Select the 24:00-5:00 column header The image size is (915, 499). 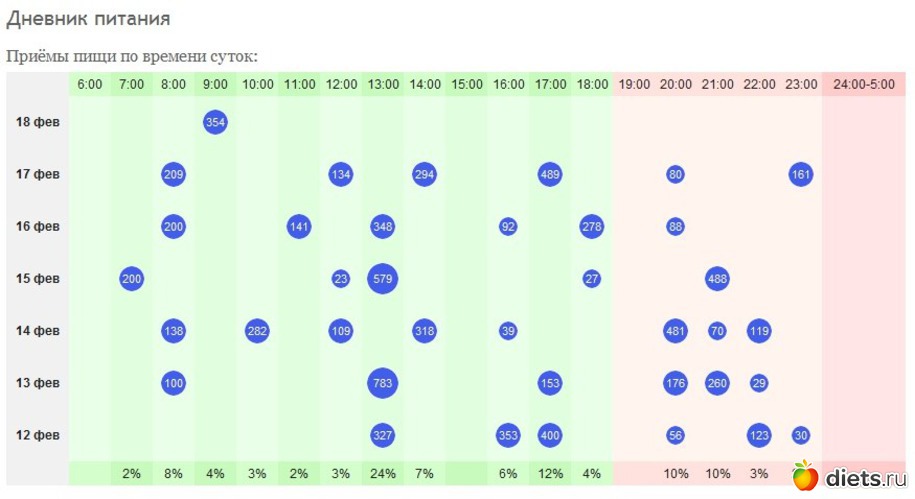click(864, 84)
